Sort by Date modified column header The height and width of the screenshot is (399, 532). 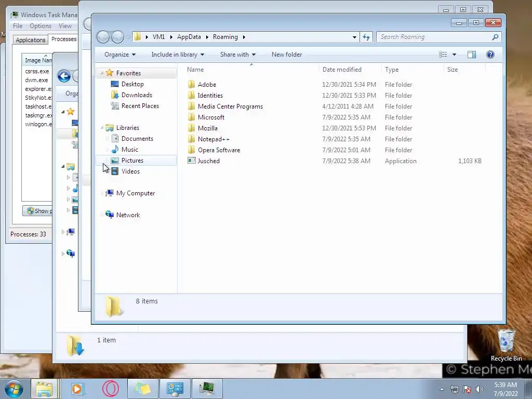click(x=350, y=70)
